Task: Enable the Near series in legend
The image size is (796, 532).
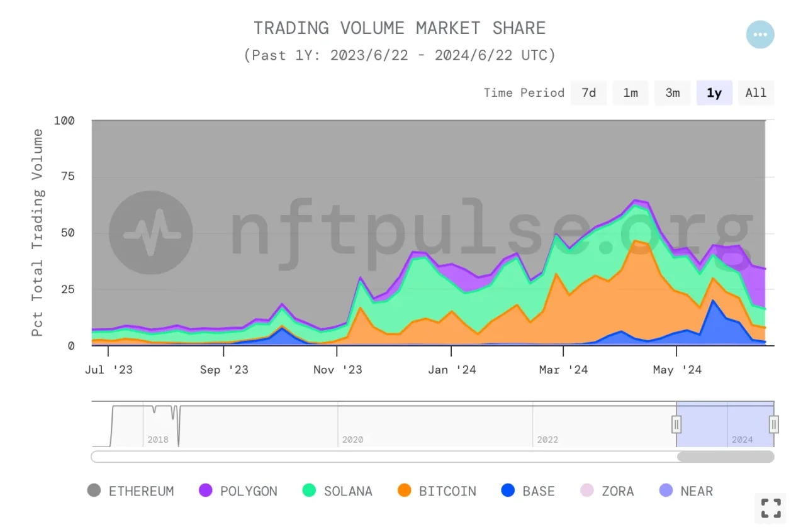Action: point(686,491)
